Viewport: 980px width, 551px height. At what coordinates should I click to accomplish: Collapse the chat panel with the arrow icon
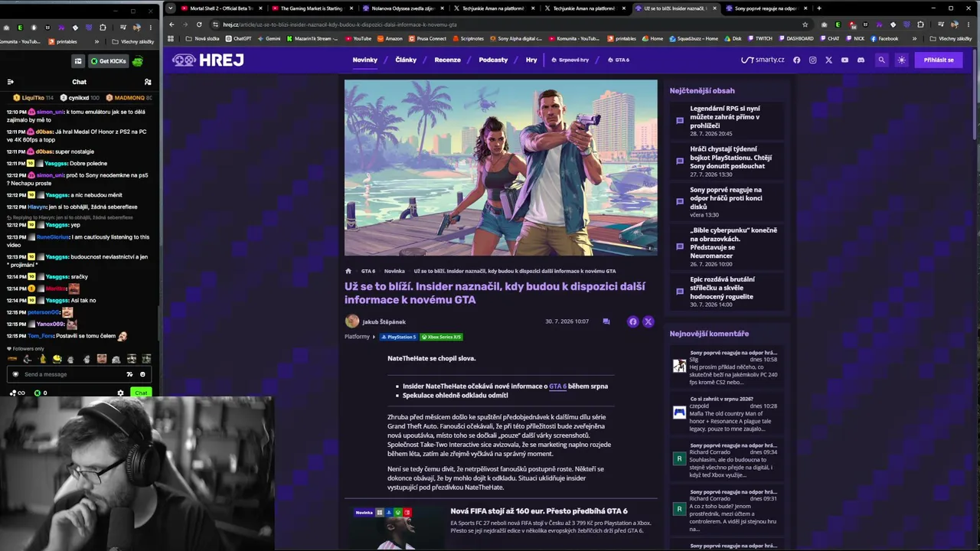[10, 82]
